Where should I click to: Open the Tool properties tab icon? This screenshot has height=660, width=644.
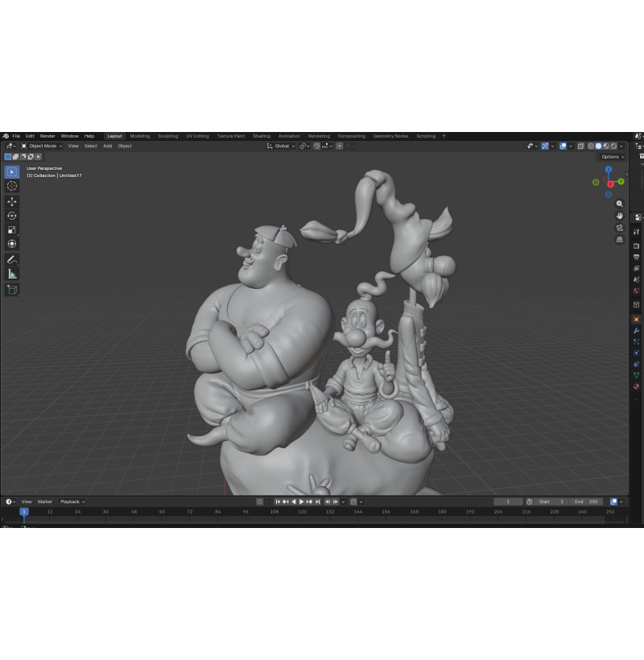[637, 232]
